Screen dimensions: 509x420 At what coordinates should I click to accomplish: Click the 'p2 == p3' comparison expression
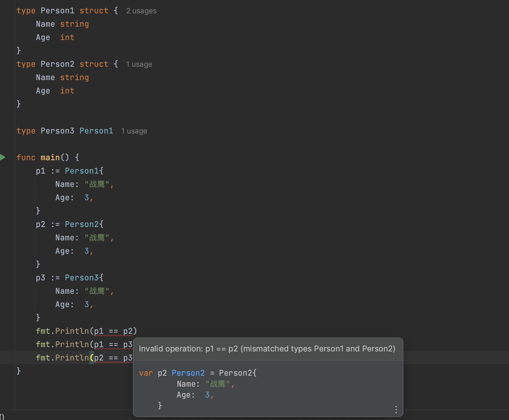tap(113, 358)
